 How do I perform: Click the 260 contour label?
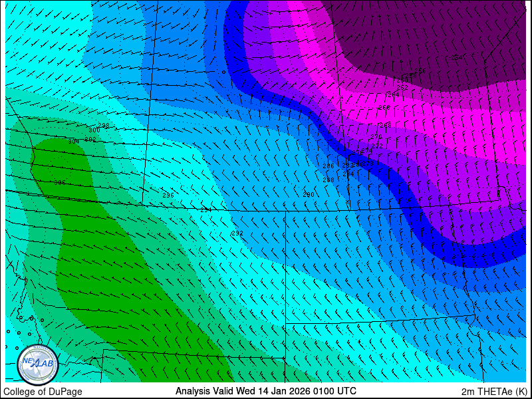click(x=403, y=80)
